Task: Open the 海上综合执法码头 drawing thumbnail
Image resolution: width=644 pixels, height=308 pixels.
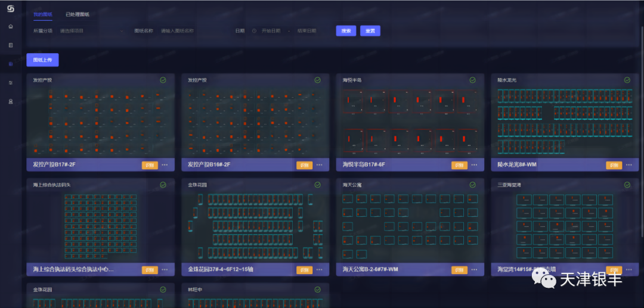Action: coord(101,227)
